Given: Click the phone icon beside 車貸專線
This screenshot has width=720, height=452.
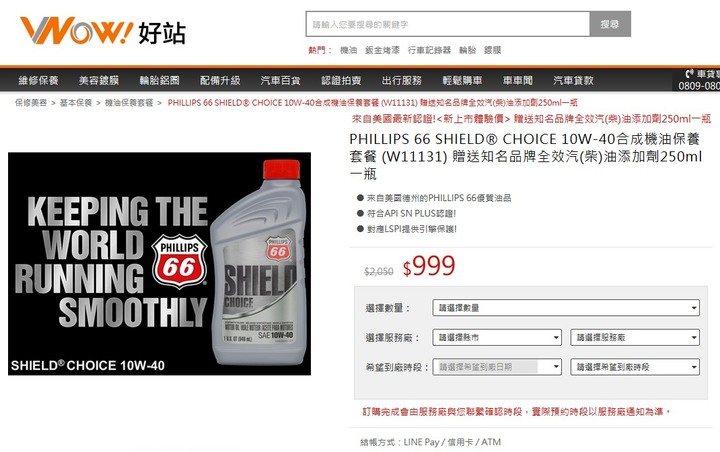Looking at the screenshot, I should click(690, 73).
